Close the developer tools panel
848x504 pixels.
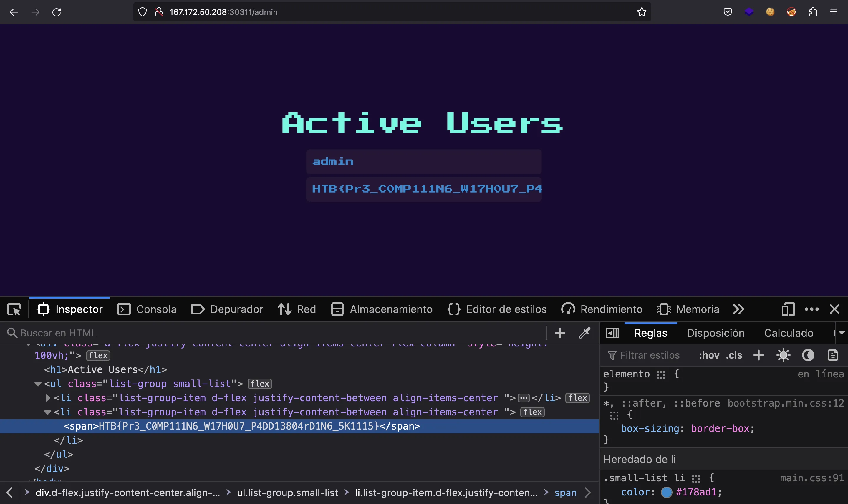[x=835, y=309]
